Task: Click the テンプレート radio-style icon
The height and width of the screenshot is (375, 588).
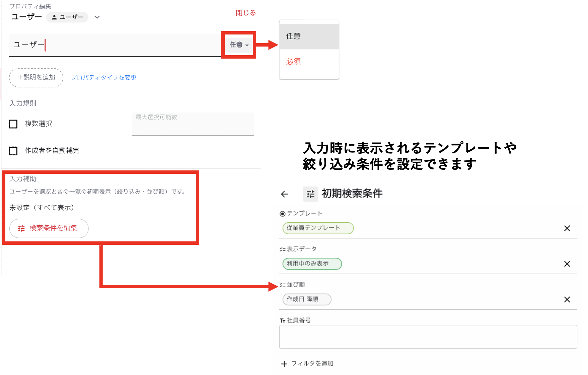Action: point(283,214)
